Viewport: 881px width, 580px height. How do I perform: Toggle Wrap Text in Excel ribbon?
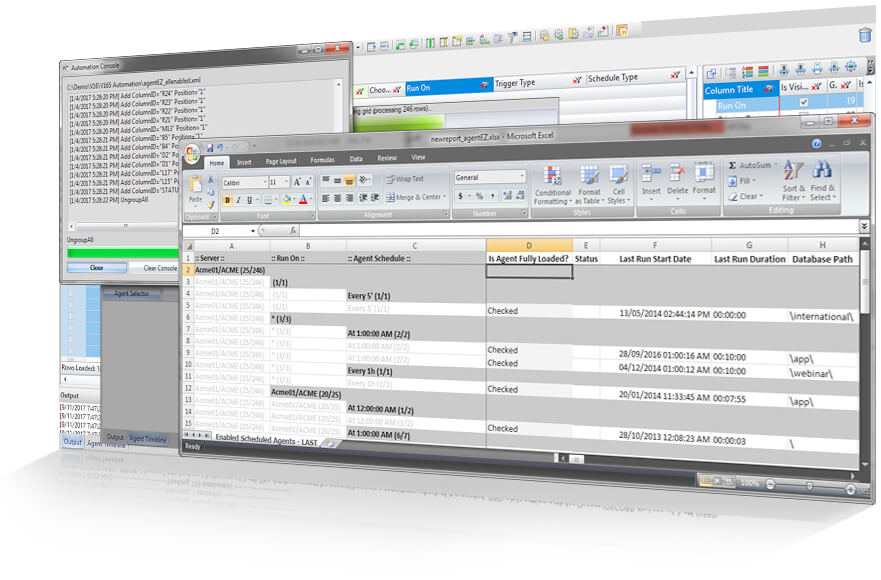point(406,179)
